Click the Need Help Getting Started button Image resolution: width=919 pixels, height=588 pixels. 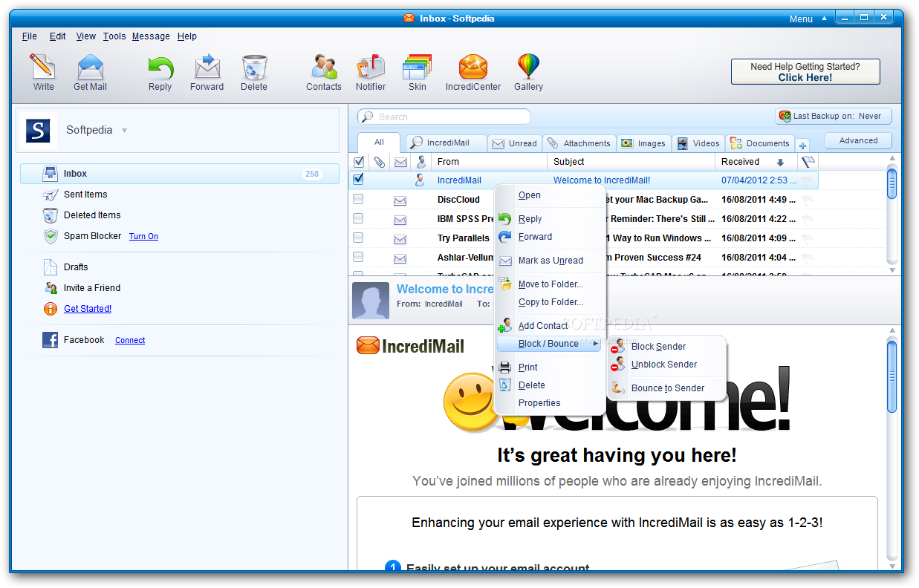[x=805, y=72]
